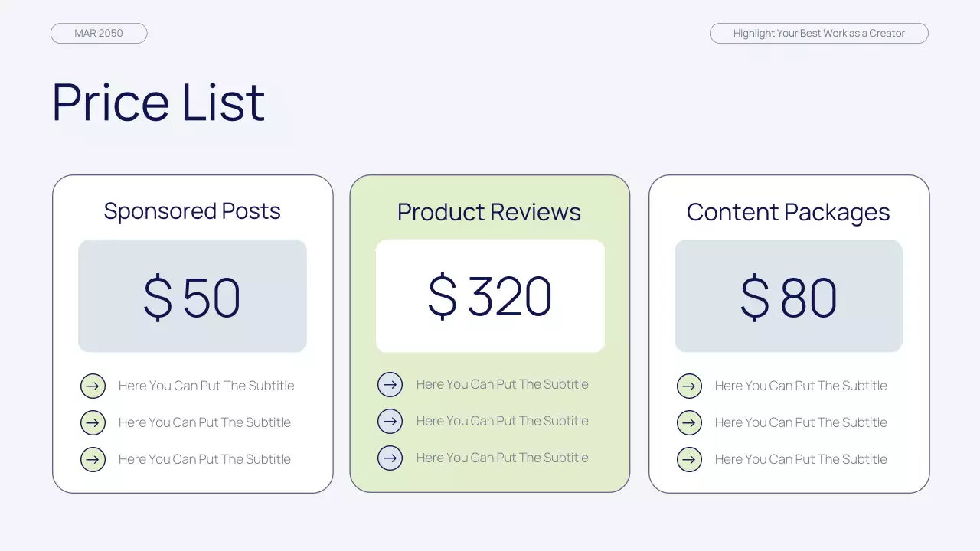Click third arrow icon in Product Reviews card
Screen dimensions: 980x551
(x=390, y=458)
